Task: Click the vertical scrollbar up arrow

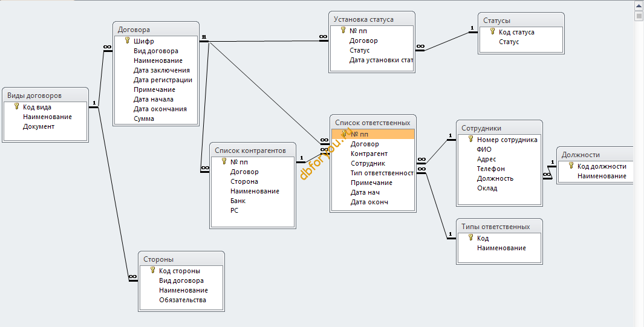Action: 639,6
